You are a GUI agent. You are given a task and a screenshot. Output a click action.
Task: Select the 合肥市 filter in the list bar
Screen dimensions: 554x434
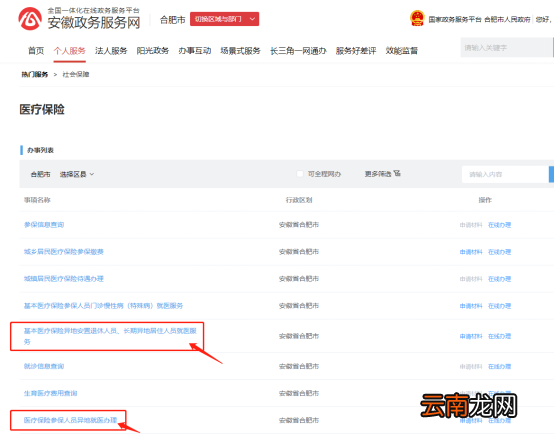pos(40,174)
